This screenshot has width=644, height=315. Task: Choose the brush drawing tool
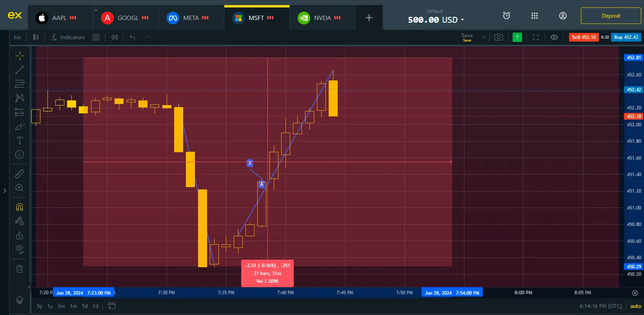(x=20, y=127)
